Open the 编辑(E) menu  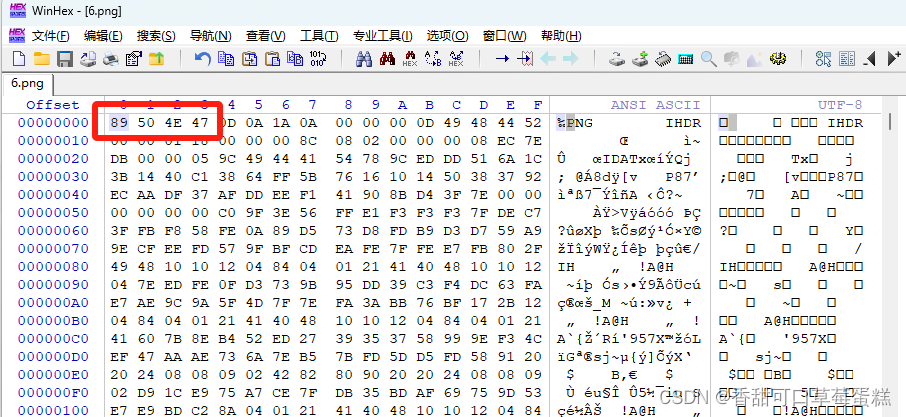pos(103,36)
